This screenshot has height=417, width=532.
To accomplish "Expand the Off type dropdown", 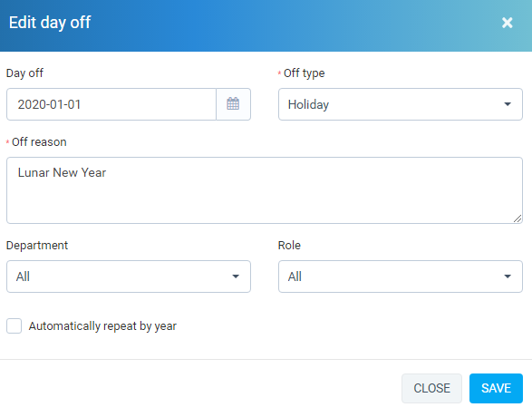I will [401, 104].
